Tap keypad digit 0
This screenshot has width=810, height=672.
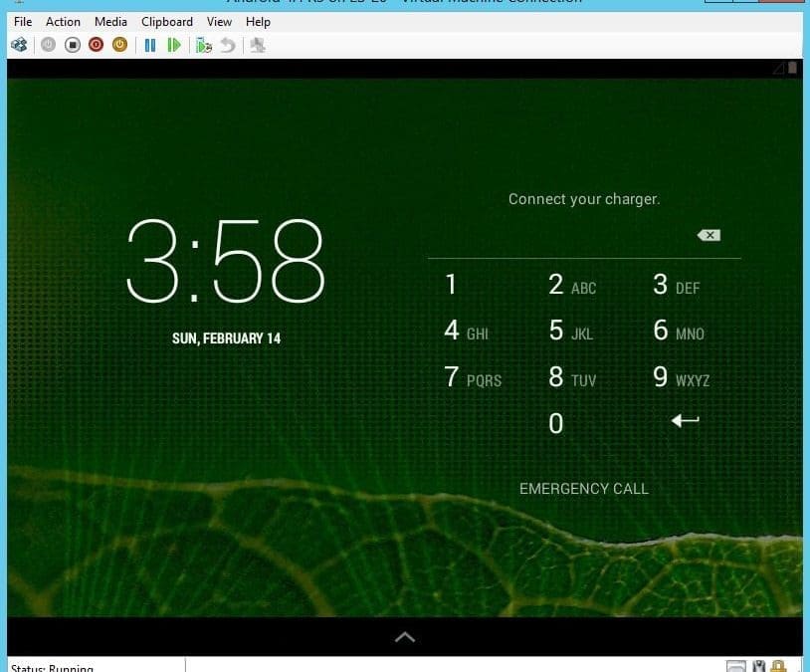[556, 424]
